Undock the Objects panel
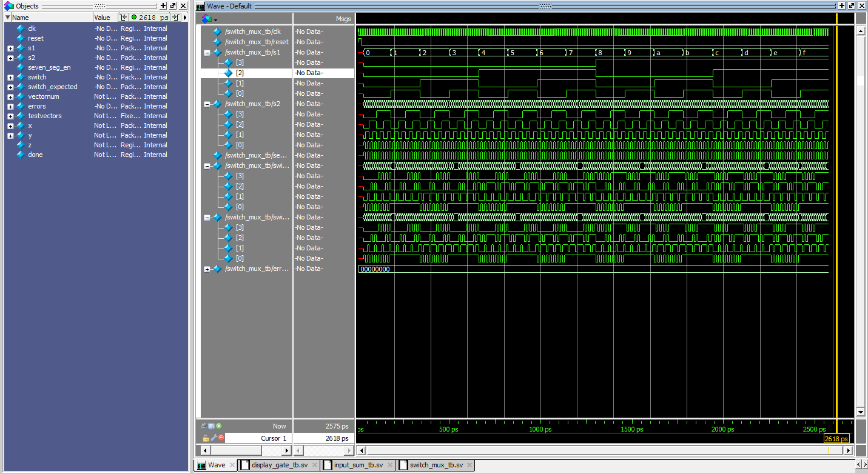Screen dimensions: 868x474 pos(173,5)
